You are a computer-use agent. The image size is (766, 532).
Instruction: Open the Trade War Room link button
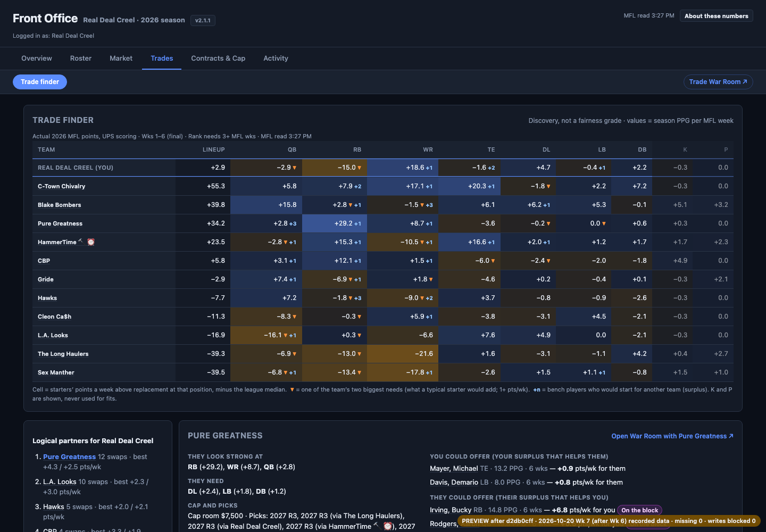coord(718,82)
